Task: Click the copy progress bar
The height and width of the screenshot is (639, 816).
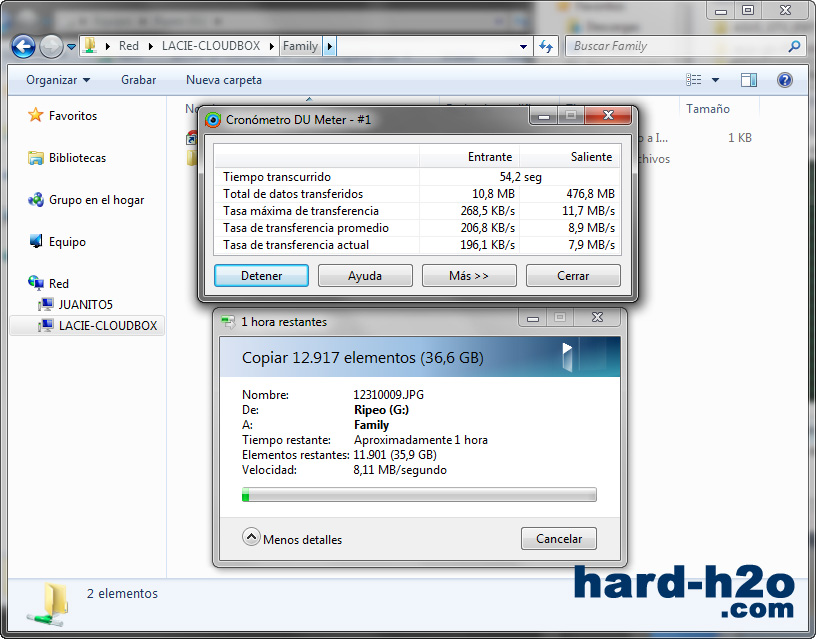Action: point(419,495)
